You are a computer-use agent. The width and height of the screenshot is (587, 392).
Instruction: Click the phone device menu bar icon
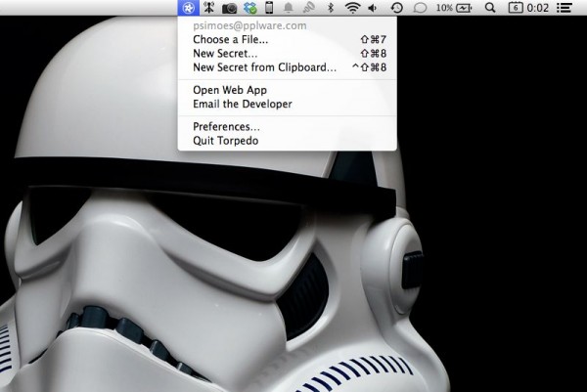pos(269,8)
